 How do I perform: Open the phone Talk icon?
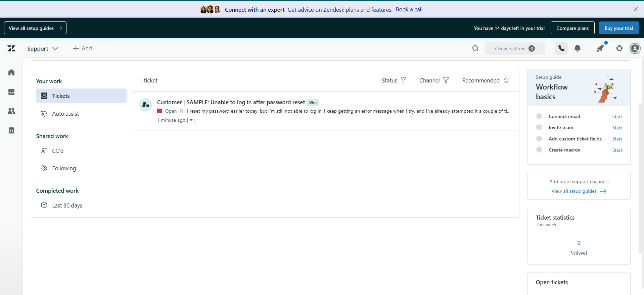tap(561, 49)
